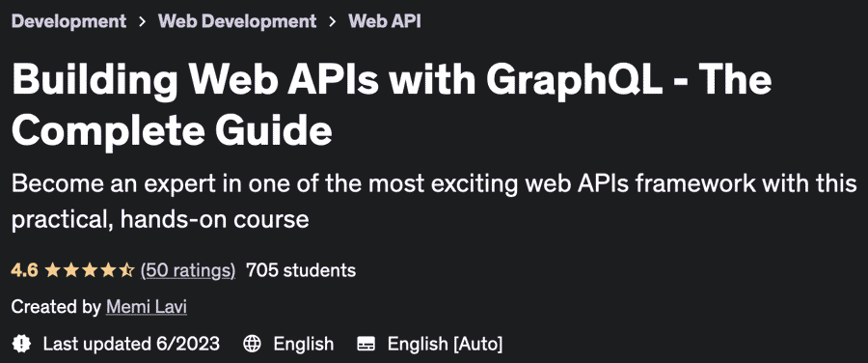Viewport: 868px width, 363px height.
Task: Open the Web API breadcrumb link
Action: [x=384, y=21]
